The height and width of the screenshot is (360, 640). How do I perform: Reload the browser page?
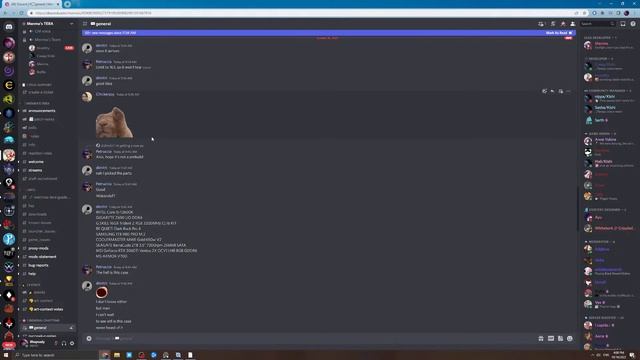click(x=21, y=13)
